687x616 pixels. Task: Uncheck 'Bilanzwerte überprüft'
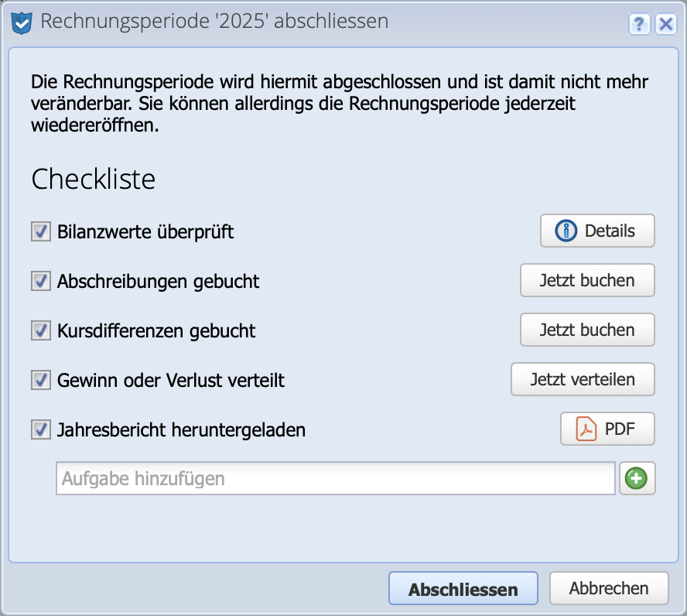[x=40, y=231]
